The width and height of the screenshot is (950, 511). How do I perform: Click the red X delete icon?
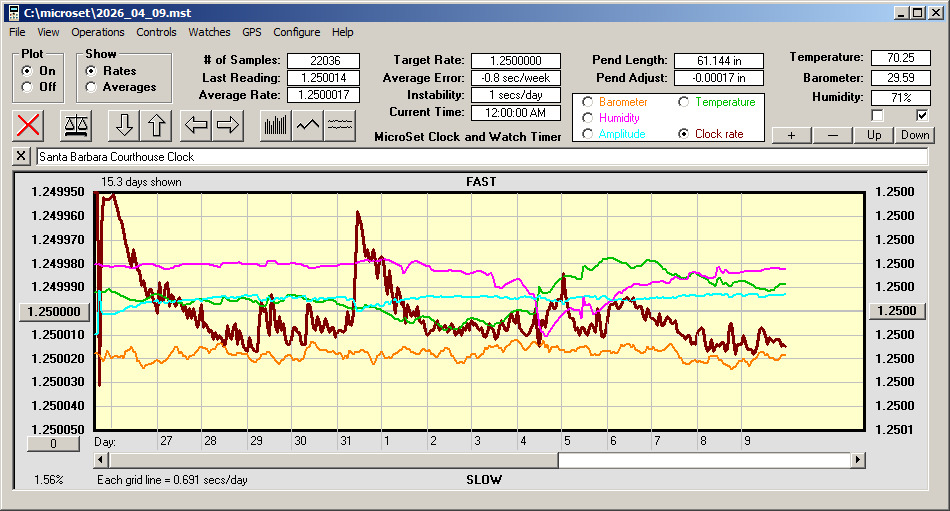[x=29, y=125]
